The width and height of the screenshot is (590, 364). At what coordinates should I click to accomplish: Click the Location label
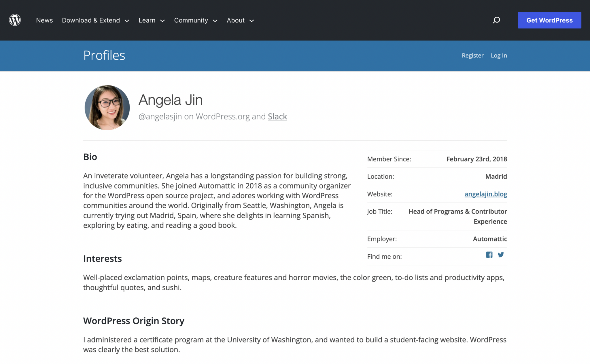(381, 176)
